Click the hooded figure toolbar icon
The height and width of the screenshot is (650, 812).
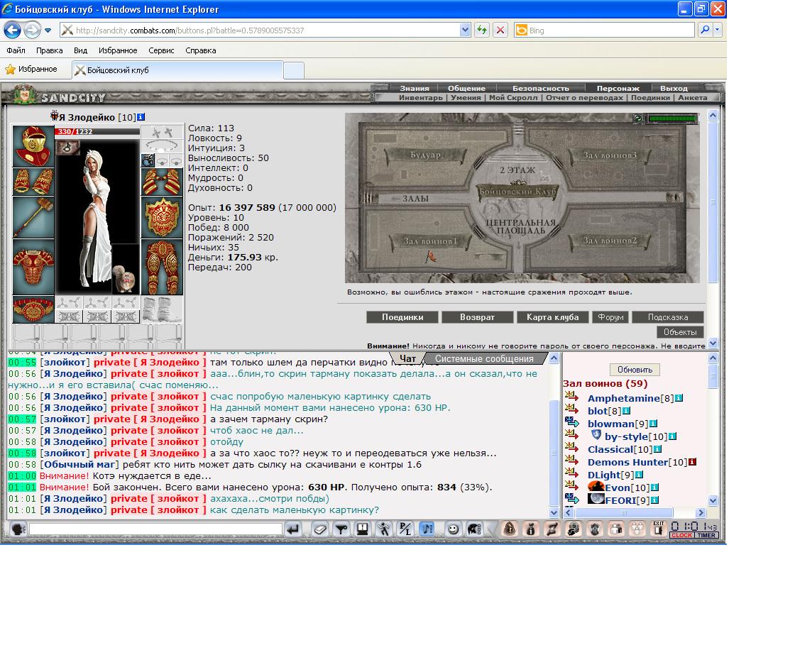(510, 529)
